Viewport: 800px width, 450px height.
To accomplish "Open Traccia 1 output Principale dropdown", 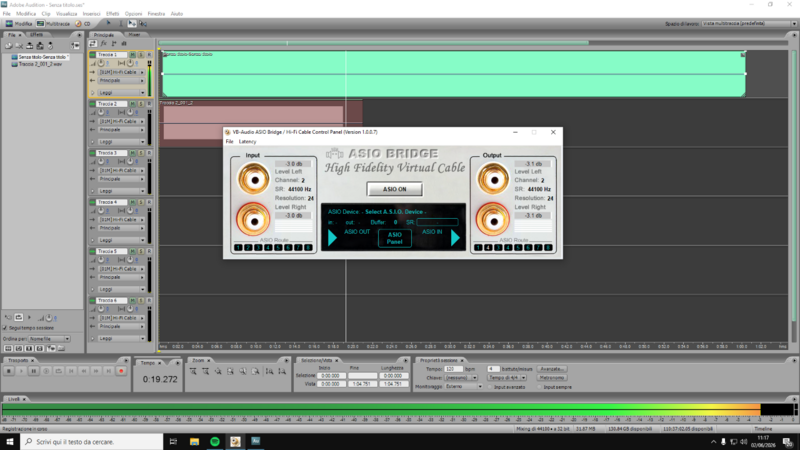I will click(121, 81).
